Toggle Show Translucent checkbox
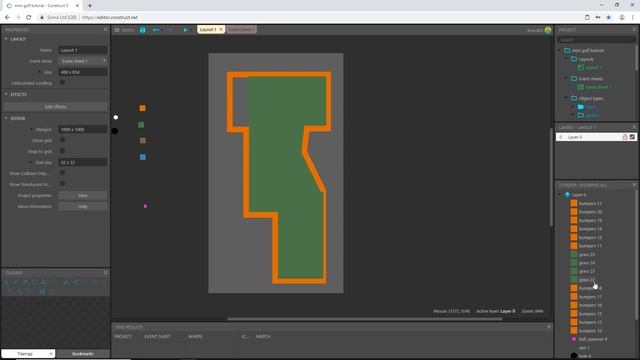 click(62, 184)
